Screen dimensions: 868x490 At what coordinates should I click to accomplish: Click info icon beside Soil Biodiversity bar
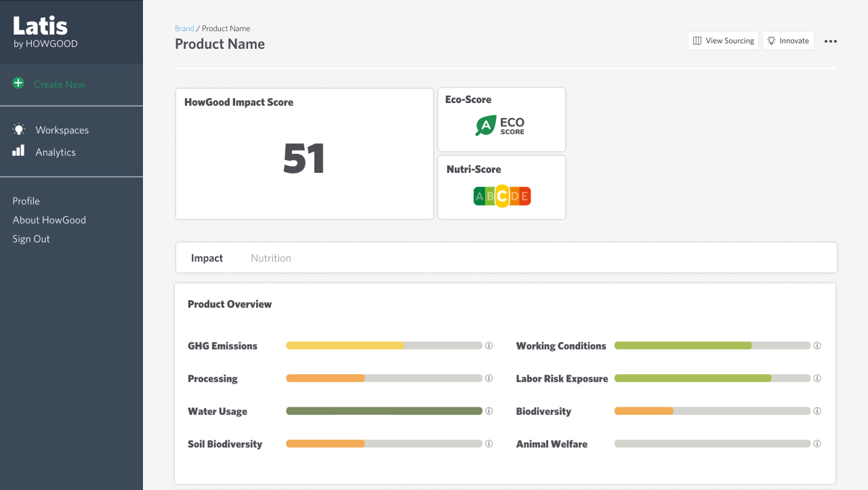(489, 444)
